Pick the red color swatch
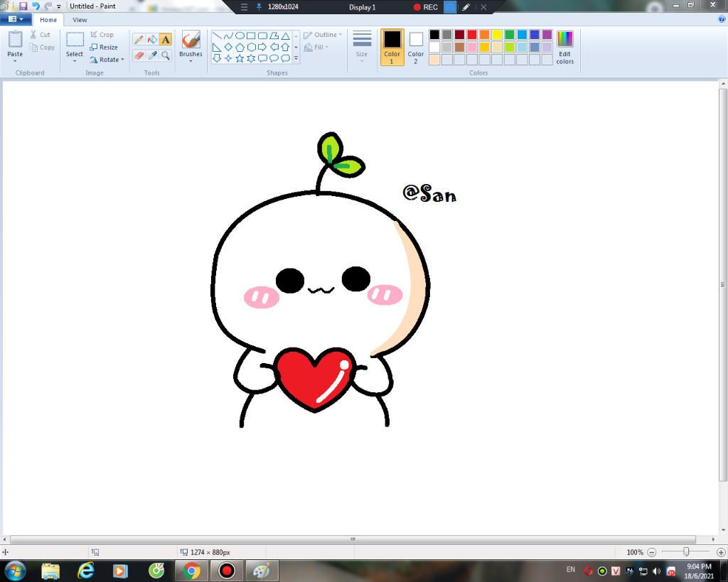Viewport: 728px width, 582px height. pyautogui.click(x=472, y=34)
